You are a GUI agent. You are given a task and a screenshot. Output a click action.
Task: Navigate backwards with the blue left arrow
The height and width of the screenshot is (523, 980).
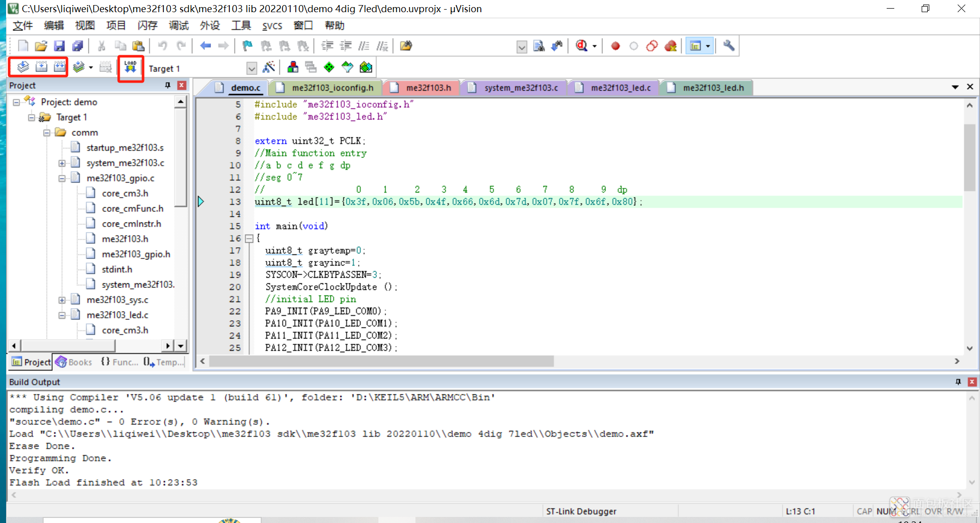click(205, 46)
